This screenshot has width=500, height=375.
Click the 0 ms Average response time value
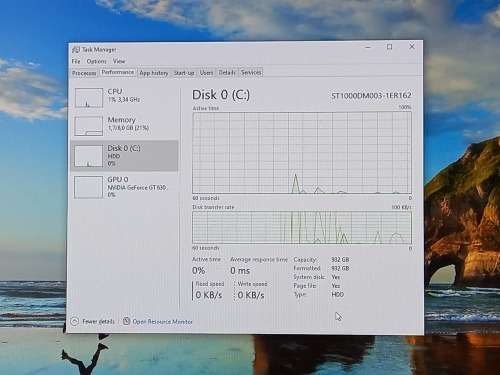240,271
